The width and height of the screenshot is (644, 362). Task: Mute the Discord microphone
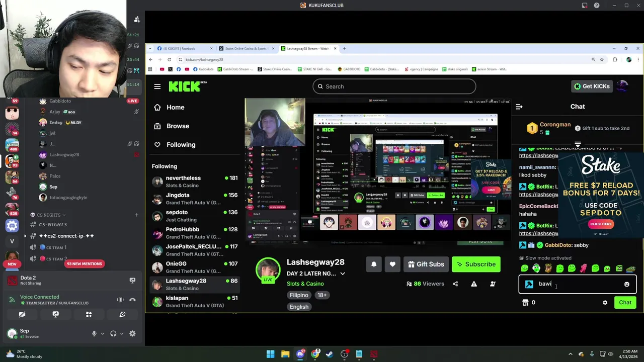[x=94, y=333]
